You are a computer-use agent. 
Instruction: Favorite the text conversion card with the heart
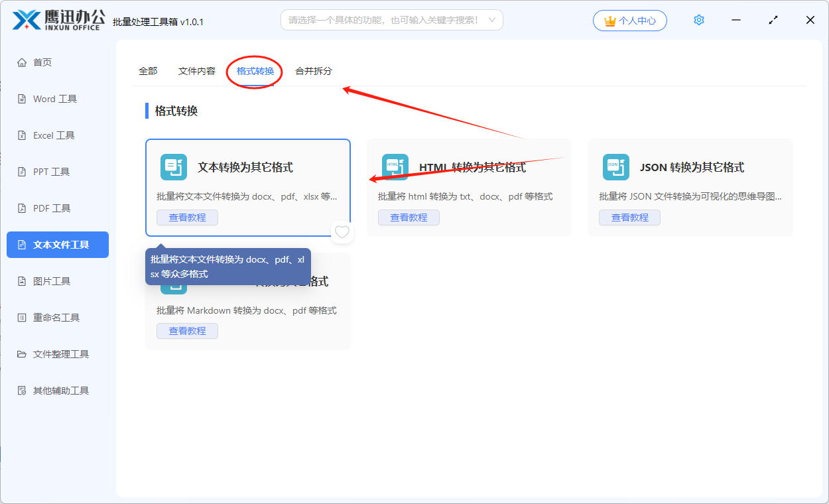tap(342, 232)
